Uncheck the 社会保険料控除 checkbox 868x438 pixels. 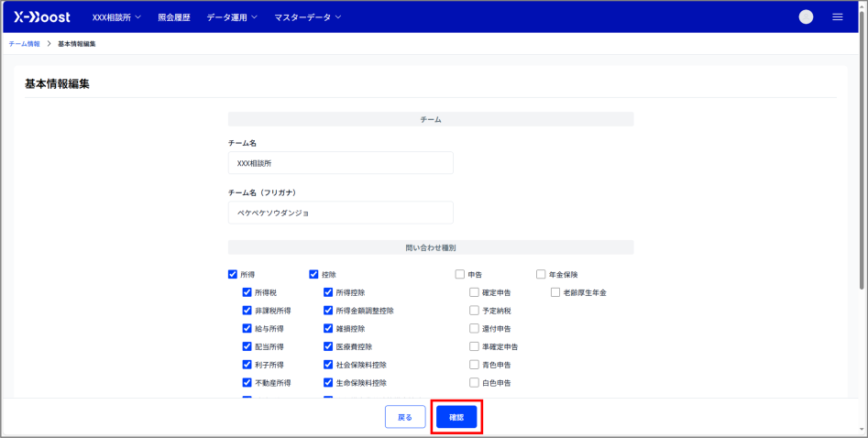click(328, 365)
